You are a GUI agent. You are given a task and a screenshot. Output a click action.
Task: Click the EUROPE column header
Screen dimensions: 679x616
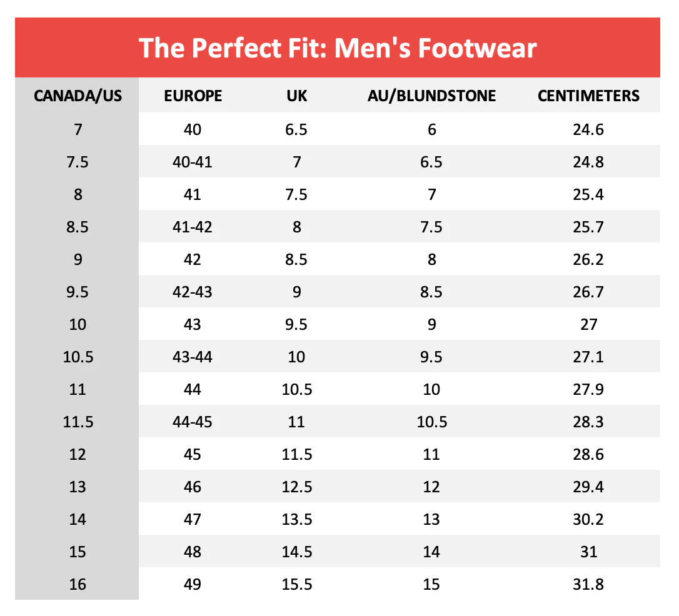[193, 96]
